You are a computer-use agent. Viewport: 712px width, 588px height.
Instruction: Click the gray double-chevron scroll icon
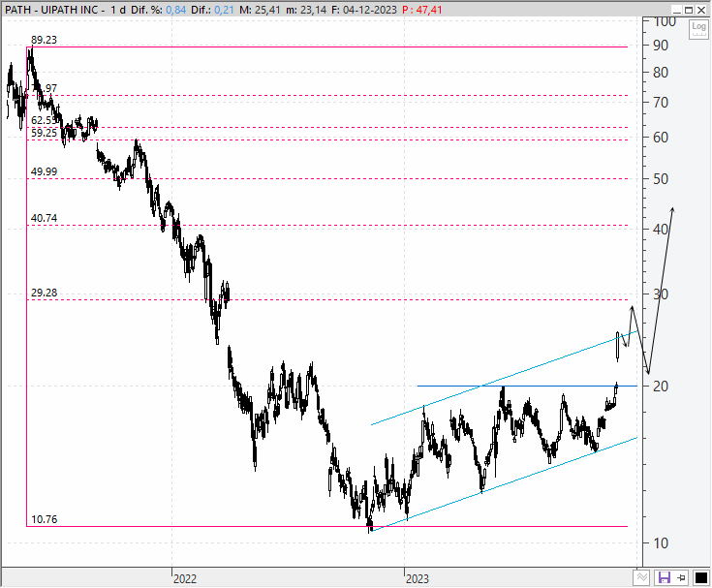[x=641, y=577]
